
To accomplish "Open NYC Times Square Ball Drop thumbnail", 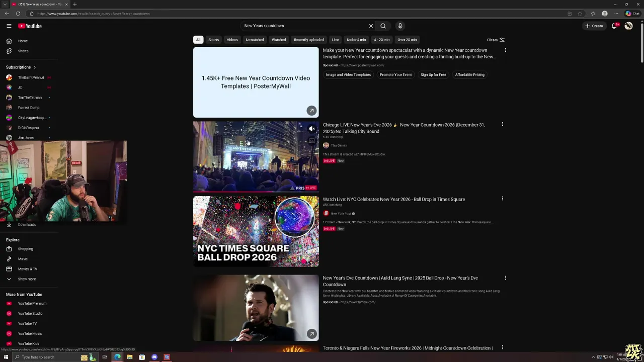I will coord(256,231).
